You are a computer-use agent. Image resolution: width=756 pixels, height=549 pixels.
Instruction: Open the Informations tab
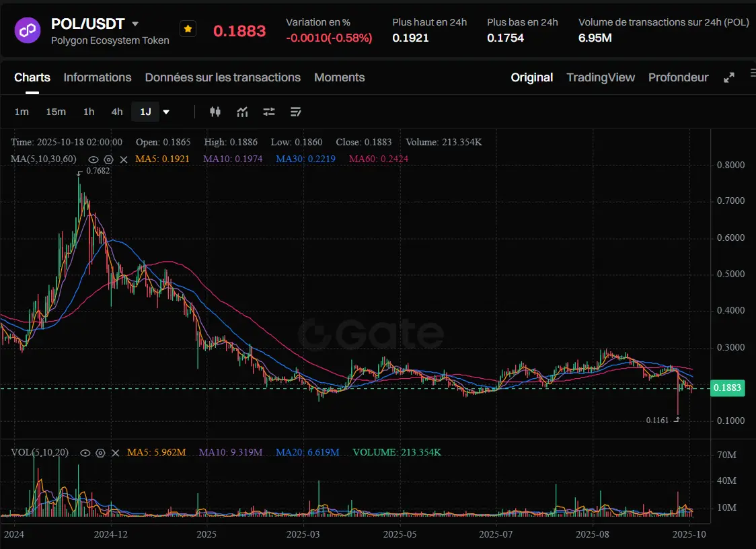[x=98, y=77]
